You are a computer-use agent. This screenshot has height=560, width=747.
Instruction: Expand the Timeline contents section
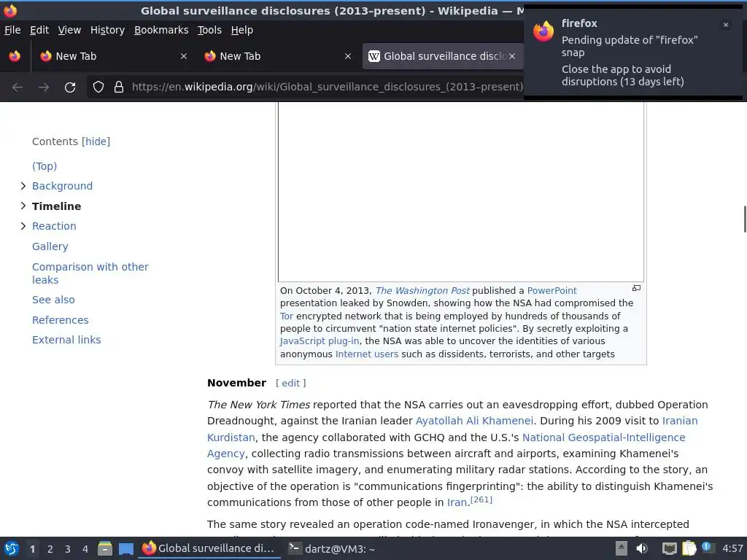tap(23, 206)
